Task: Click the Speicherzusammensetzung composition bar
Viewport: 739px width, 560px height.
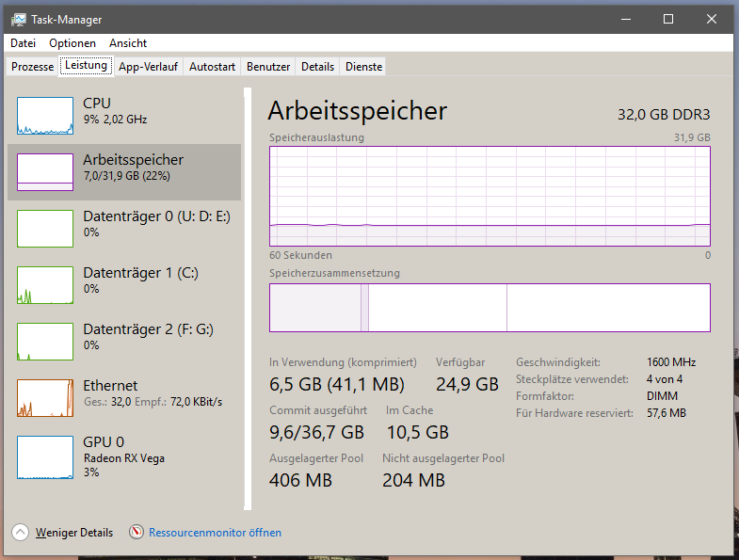Action: (490, 308)
